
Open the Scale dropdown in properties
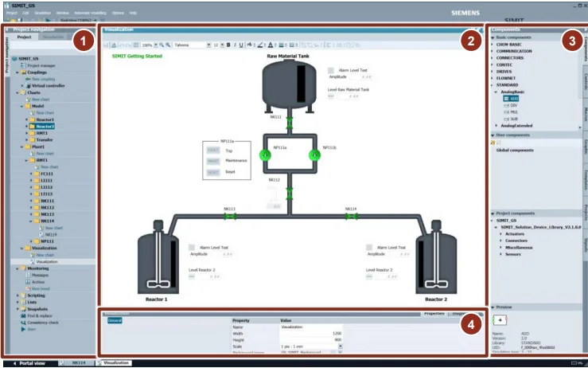pyautogui.click(x=340, y=346)
